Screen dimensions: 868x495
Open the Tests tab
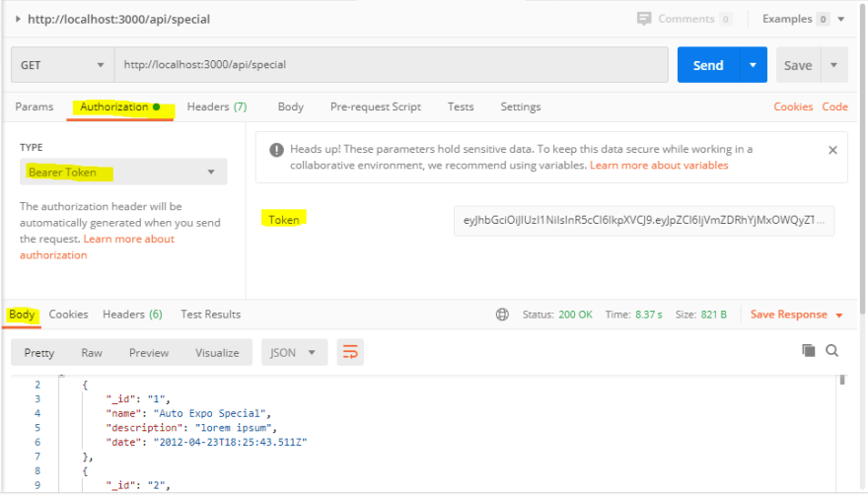coord(461,106)
